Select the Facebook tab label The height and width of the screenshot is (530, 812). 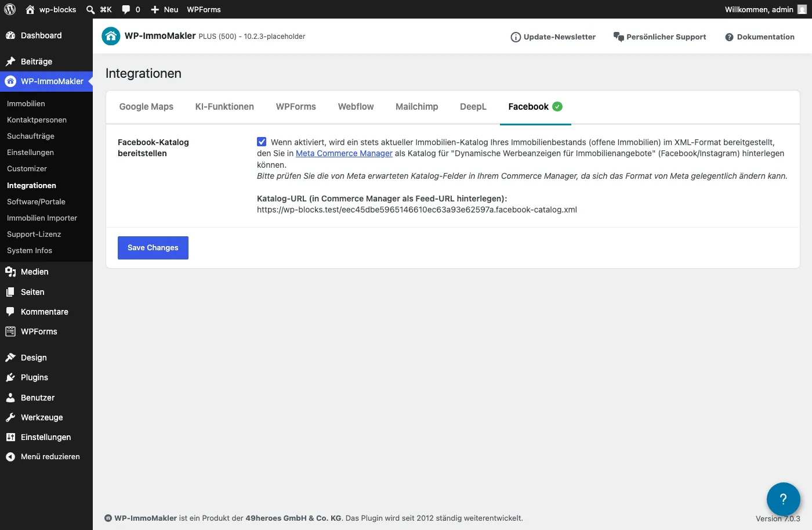coord(528,107)
